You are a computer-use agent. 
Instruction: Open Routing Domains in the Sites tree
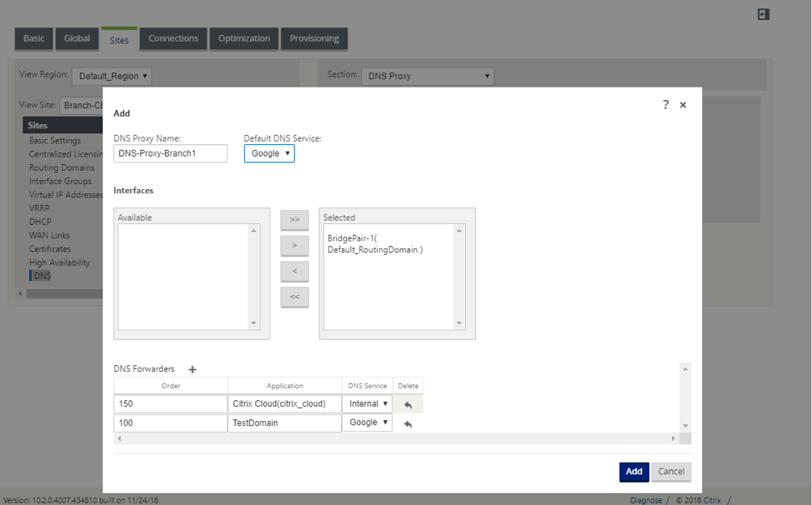tap(62, 167)
